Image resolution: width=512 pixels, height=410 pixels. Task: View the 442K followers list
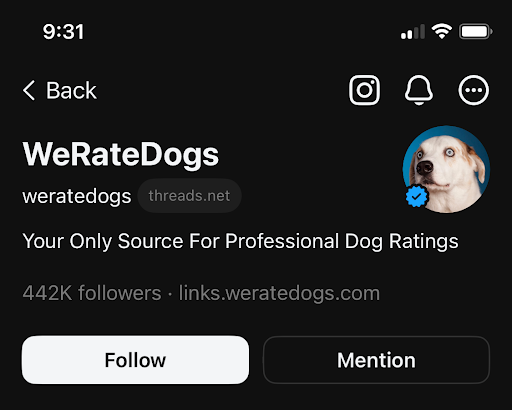(92, 293)
